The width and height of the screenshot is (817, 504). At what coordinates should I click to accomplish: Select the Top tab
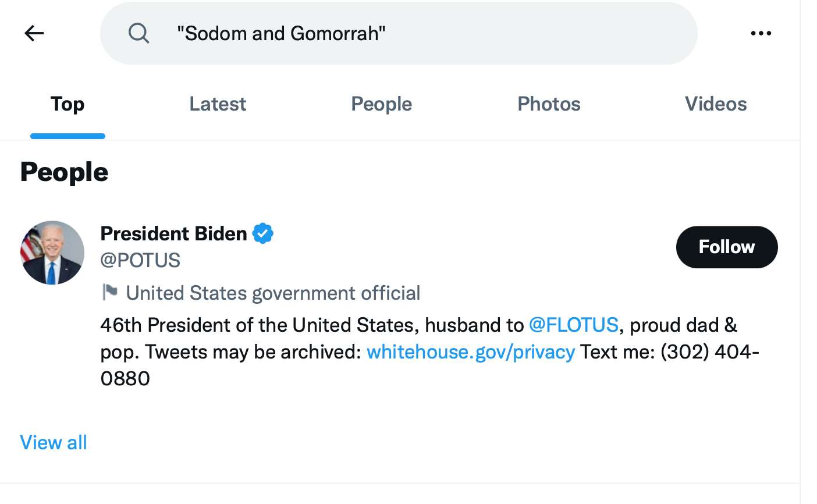(68, 104)
